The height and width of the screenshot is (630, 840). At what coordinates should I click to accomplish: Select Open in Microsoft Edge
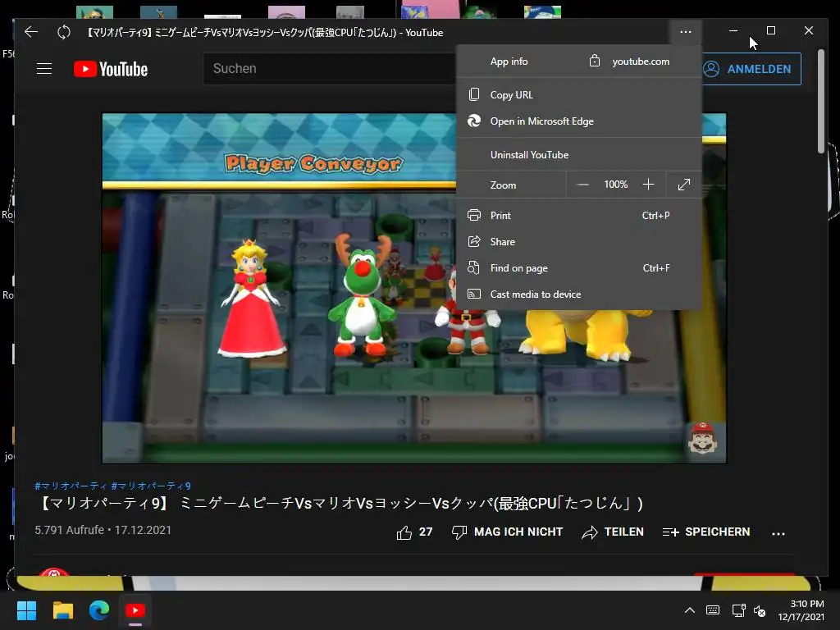tap(578, 121)
